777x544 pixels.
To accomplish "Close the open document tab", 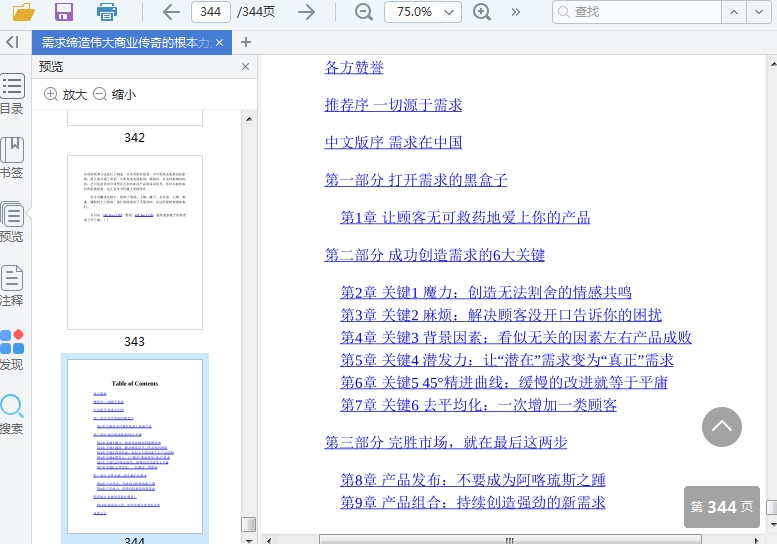I will pos(220,43).
